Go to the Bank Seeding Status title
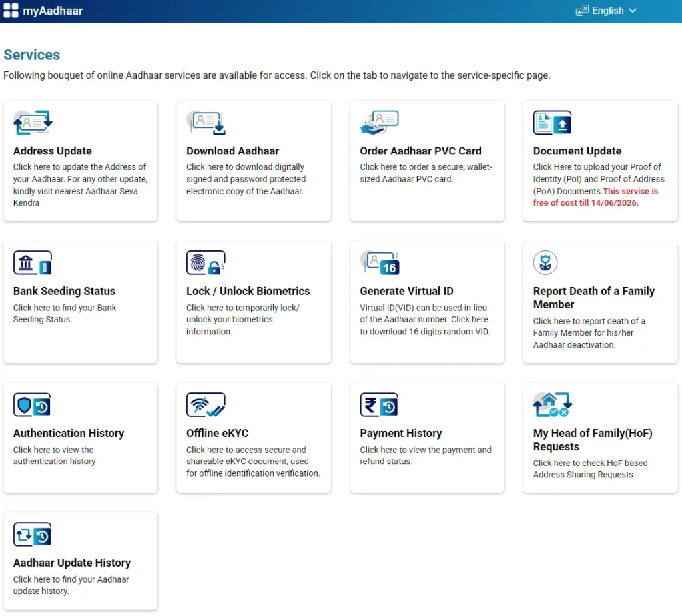The image size is (682, 616). pos(64,291)
